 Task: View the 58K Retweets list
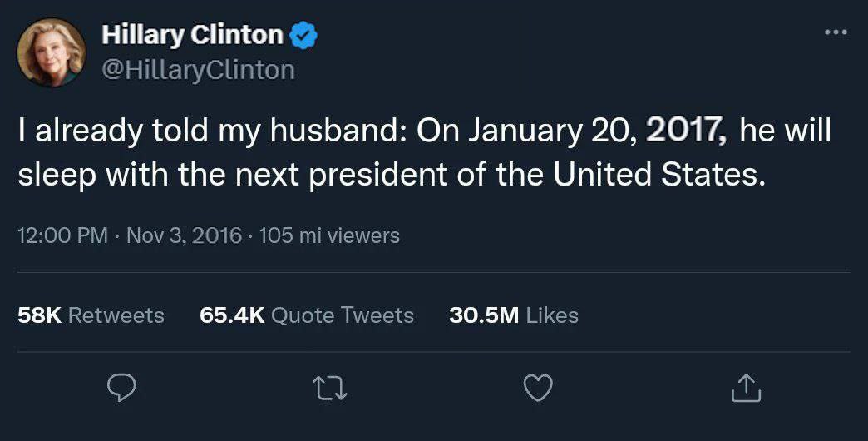91,315
